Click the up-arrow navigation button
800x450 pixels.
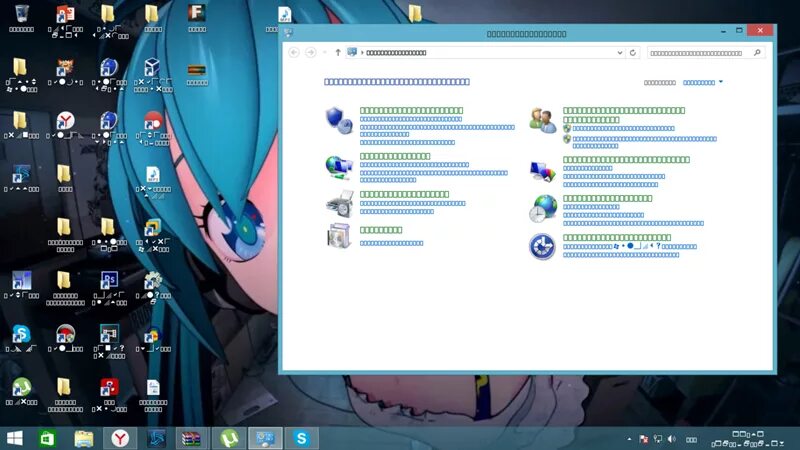tap(338, 53)
